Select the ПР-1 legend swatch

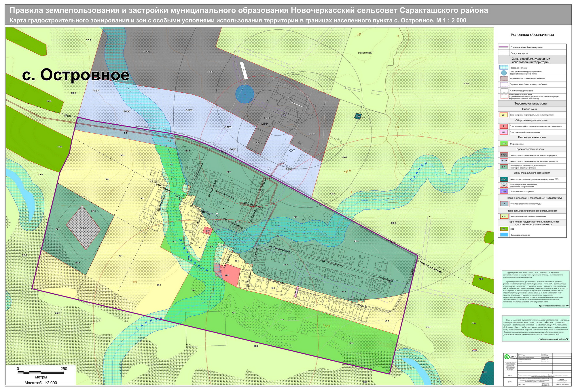(x=504, y=167)
